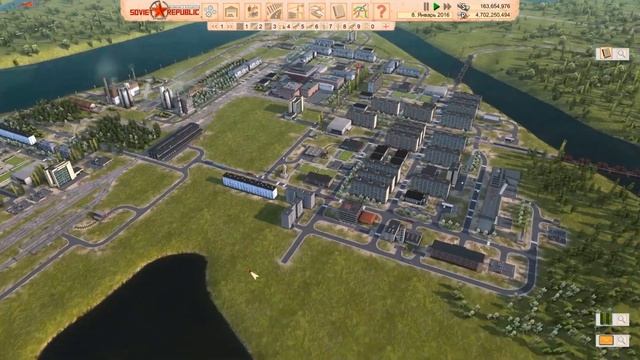Select the orange-roofed building in town
This screenshot has width=640, height=360.
pos(369,218)
